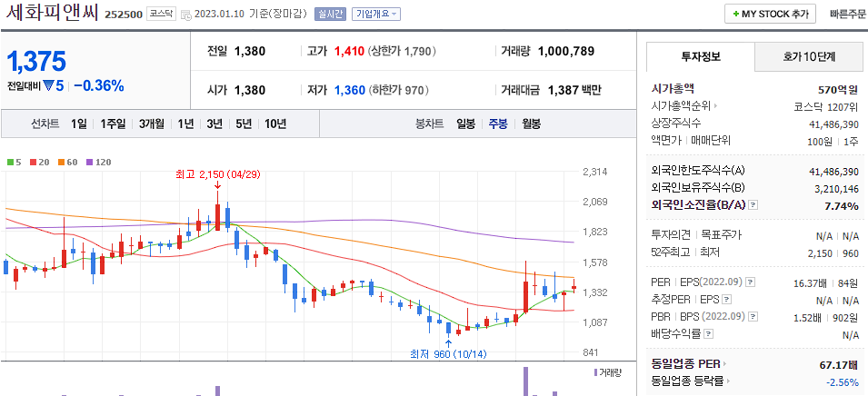Screen dimensions: 868x396
Task: Click the 최고 2,150 (04/29) chart marker
Action: pos(217,174)
